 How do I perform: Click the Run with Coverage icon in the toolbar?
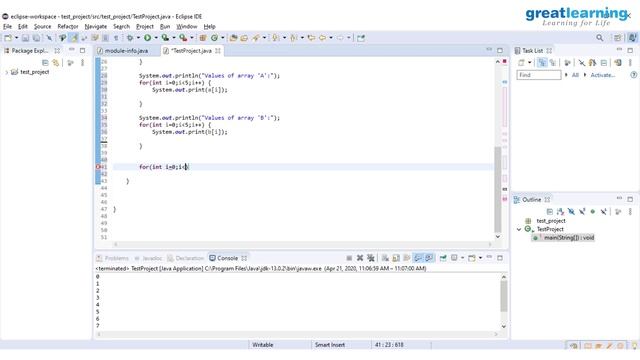pyautogui.click(x=165, y=38)
